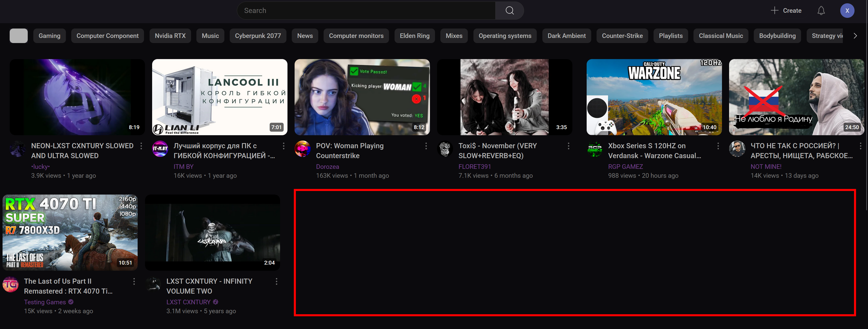Click the RGP GAMEZ channel avatar
The height and width of the screenshot is (329, 868).
[595, 149]
